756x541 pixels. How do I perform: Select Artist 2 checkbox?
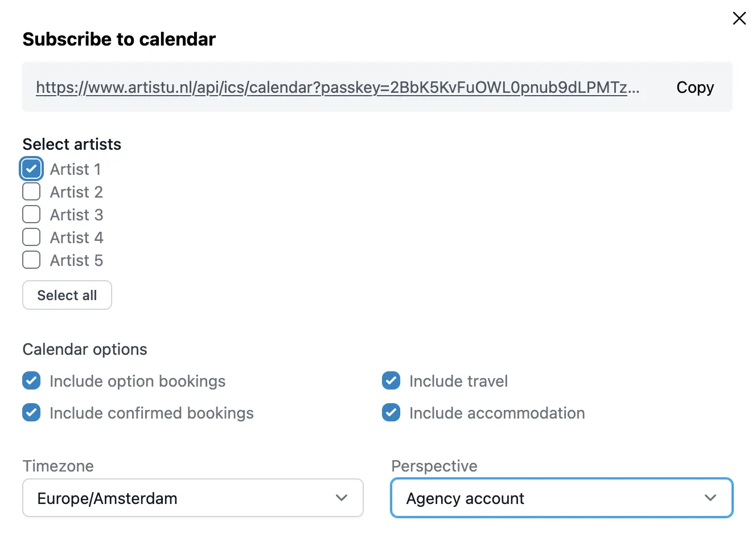click(31, 191)
